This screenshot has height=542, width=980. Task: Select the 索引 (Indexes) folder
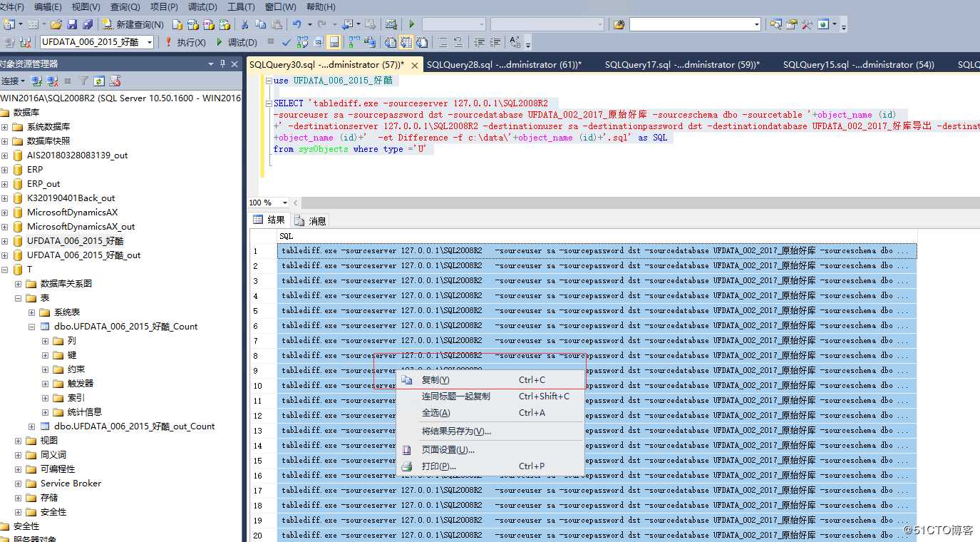pyautogui.click(x=76, y=398)
